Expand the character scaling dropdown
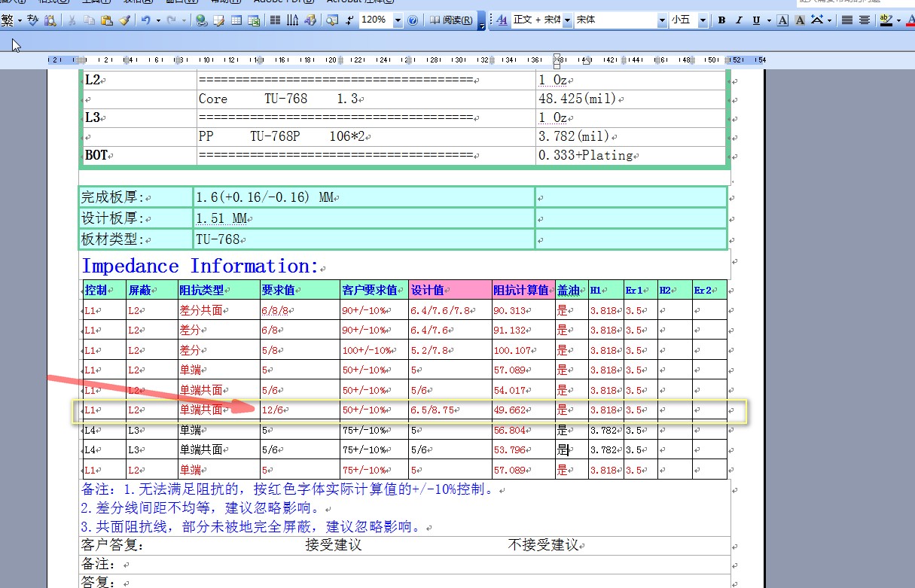 [829, 20]
